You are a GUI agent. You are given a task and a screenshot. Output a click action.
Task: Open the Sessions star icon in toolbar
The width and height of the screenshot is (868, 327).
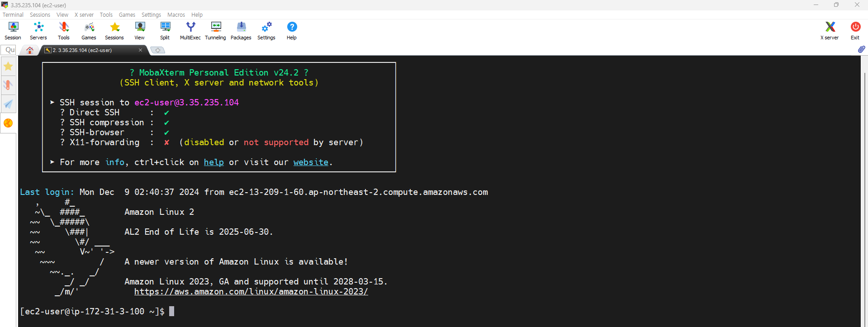(114, 31)
